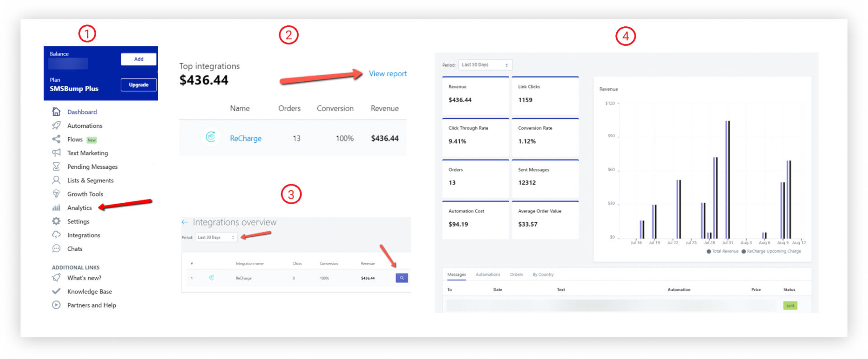Screen dimensions: 868x359
Task: Open Partners and Help link
Action: [x=92, y=305]
